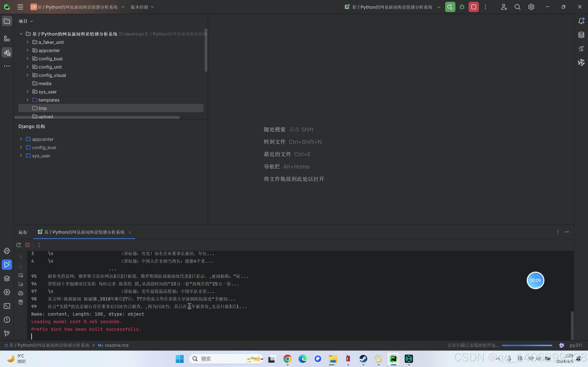Toggle the Project tool window
Image resolution: width=588 pixels, height=367 pixels.
pos(7,21)
